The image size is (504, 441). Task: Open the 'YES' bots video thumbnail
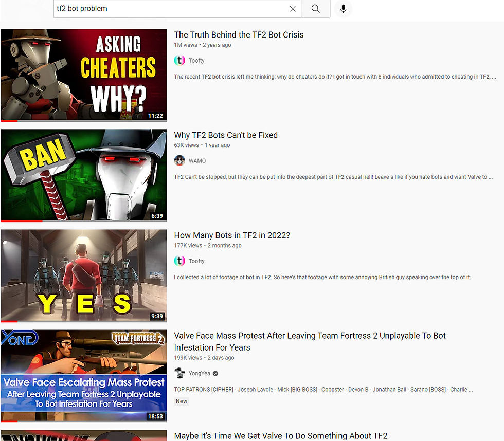tap(84, 275)
